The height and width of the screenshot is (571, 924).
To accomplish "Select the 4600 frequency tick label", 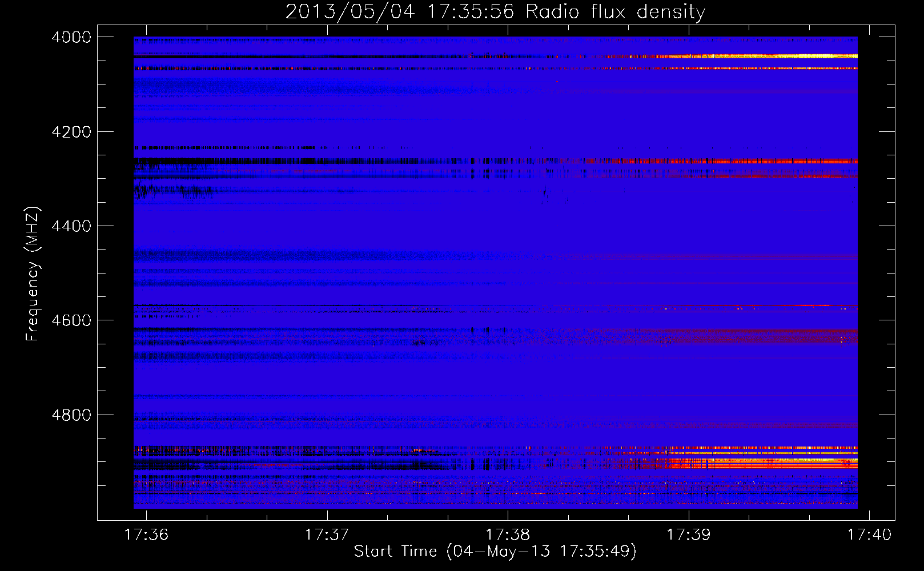I will (x=71, y=320).
